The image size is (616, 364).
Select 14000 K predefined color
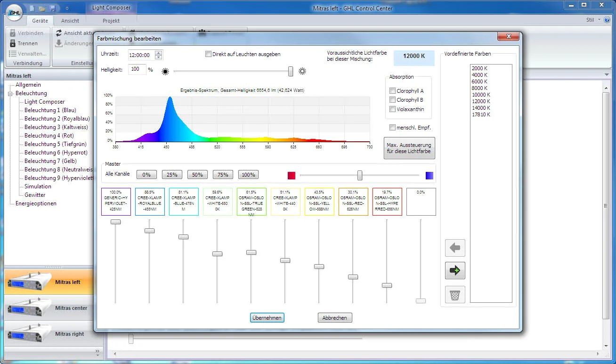coord(481,108)
